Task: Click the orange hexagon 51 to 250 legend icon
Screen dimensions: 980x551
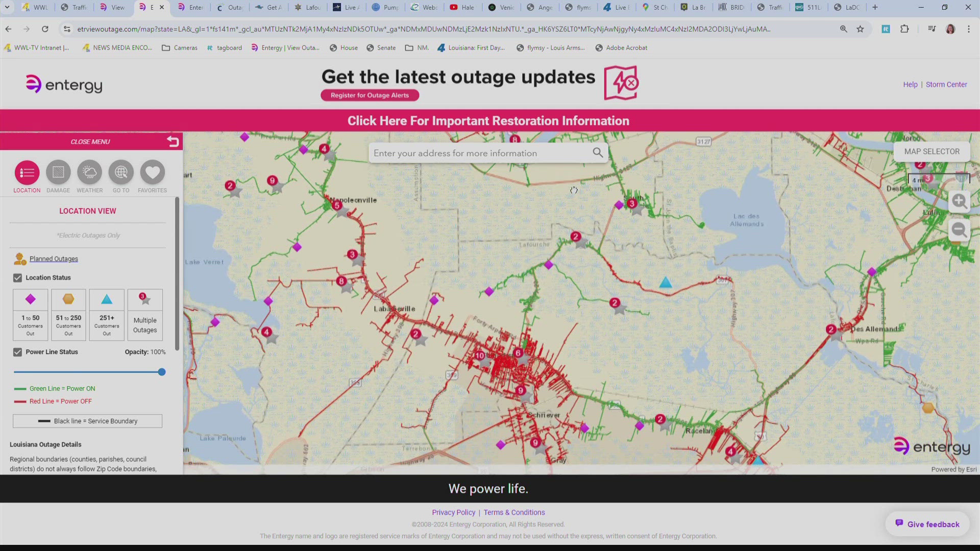Action: tap(68, 299)
